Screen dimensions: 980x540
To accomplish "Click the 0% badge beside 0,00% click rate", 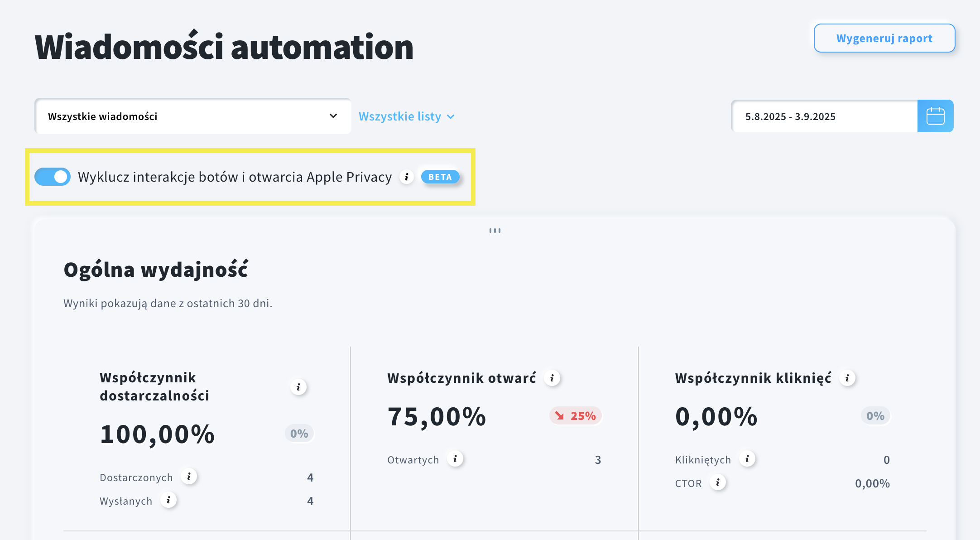I will click(x=875, y=416).
